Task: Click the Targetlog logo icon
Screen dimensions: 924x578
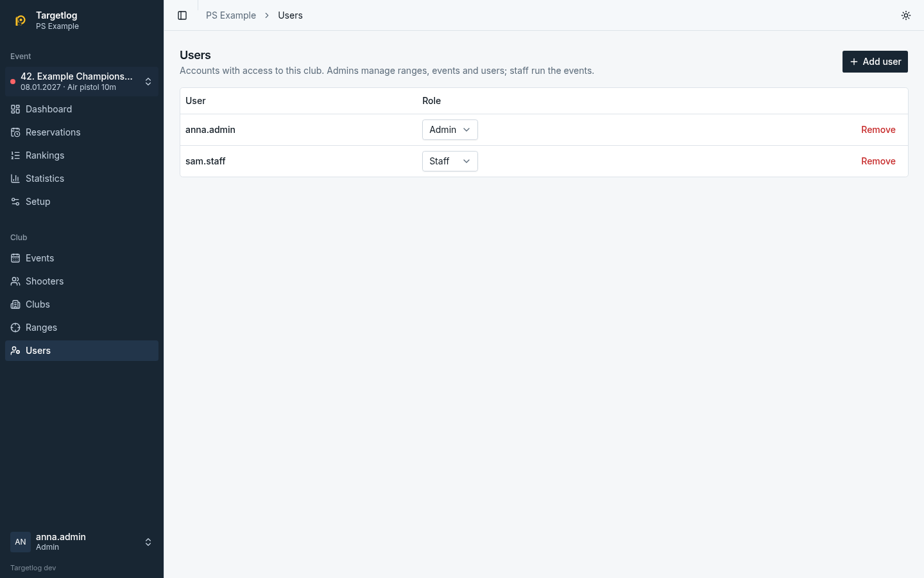Action: (x=21, y=21)
